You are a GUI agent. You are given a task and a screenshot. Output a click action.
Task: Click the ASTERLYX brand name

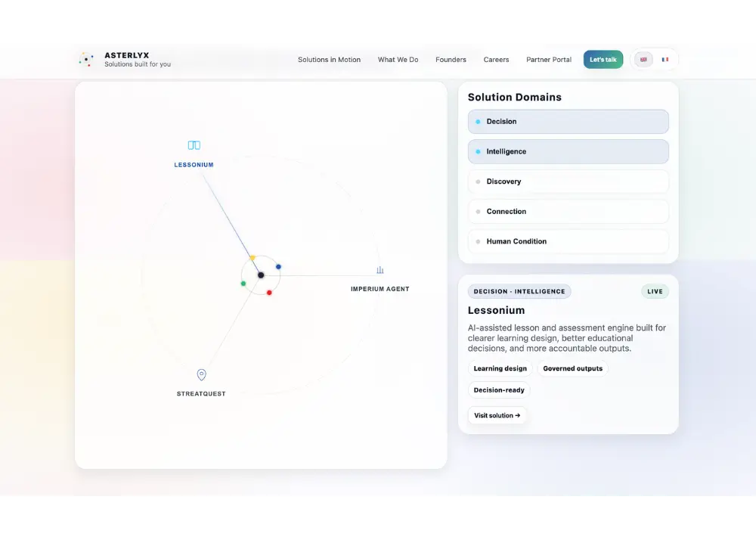pyautogui.click(x=127, y=55)
